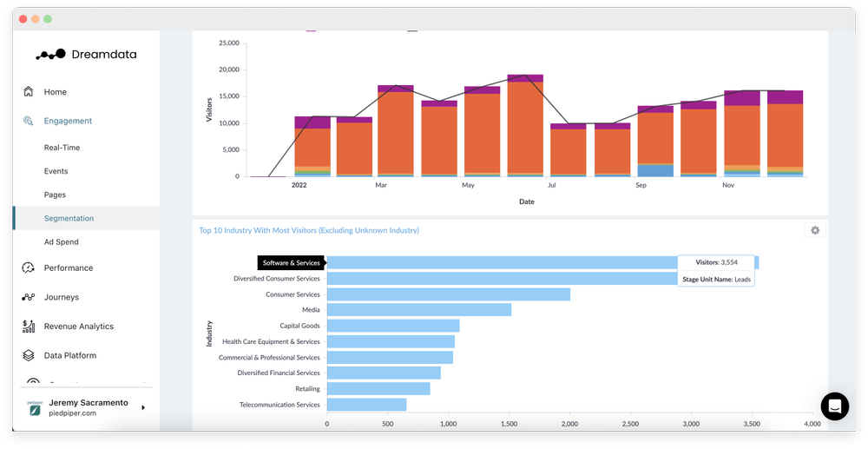Open the industry chart settings gear

coord(814,230)
